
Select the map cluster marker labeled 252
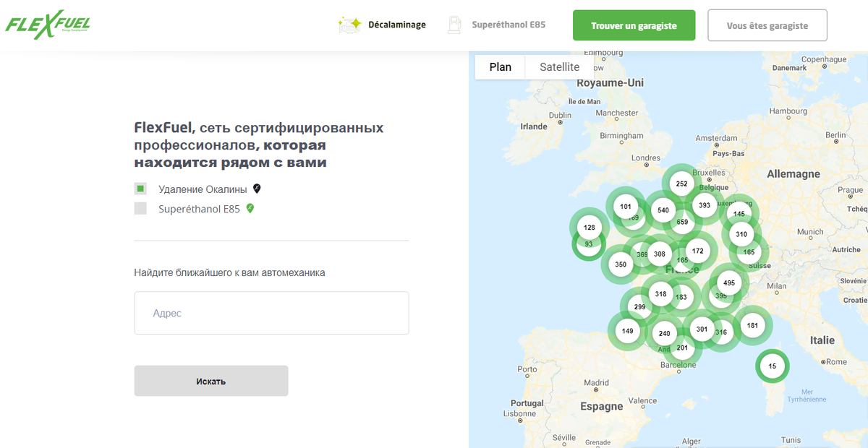(681, 184)
